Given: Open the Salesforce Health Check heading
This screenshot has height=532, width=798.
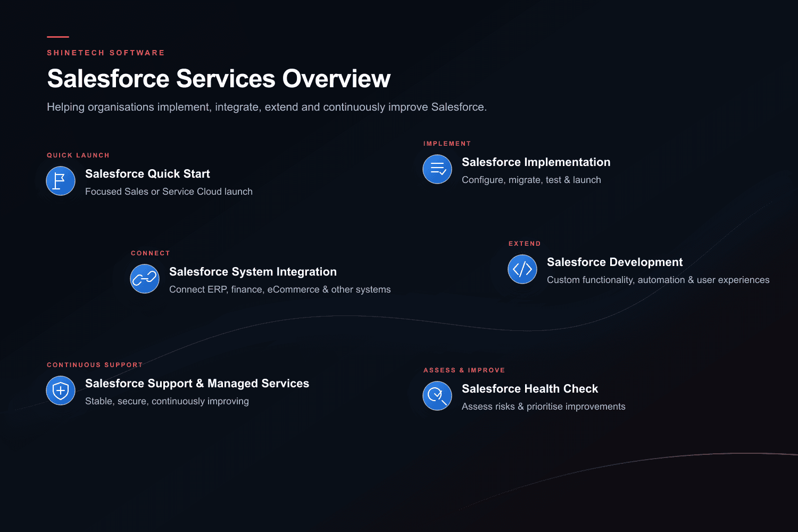Looking at the screenshot, I should click(530, 389).
